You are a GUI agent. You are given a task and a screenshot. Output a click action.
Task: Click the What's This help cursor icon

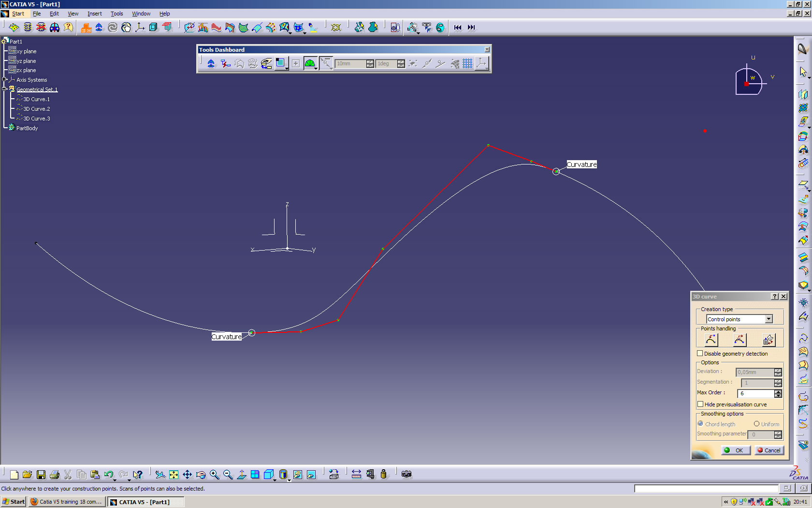click(x=138, y=475)
